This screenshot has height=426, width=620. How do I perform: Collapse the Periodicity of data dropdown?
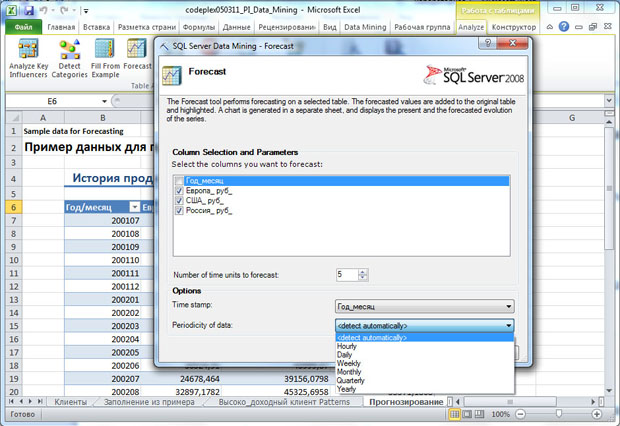coord(508,326)
